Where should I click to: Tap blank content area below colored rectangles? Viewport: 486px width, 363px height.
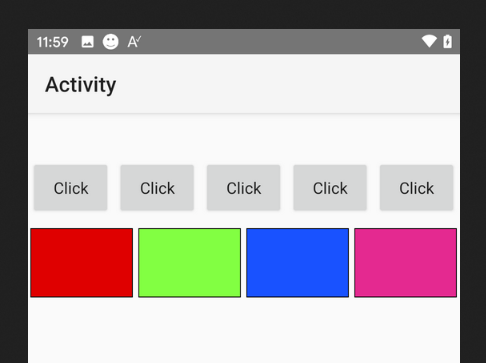point(244,330)
